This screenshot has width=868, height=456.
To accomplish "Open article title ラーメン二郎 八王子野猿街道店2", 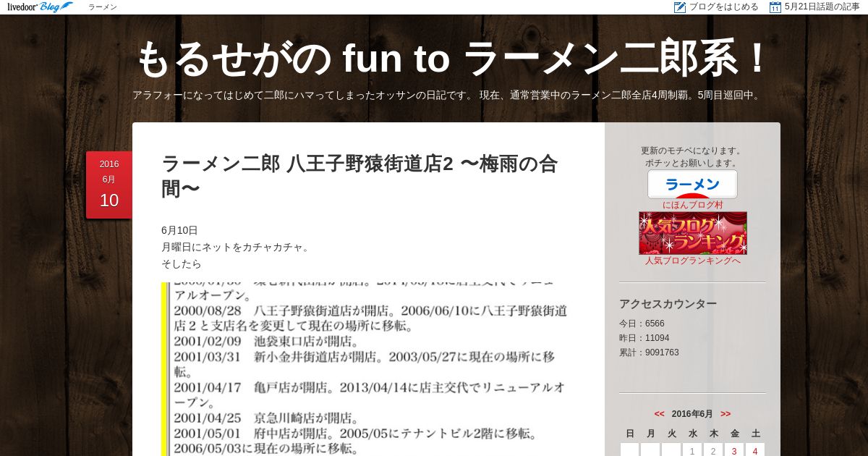I will click(x=359, y=176).
